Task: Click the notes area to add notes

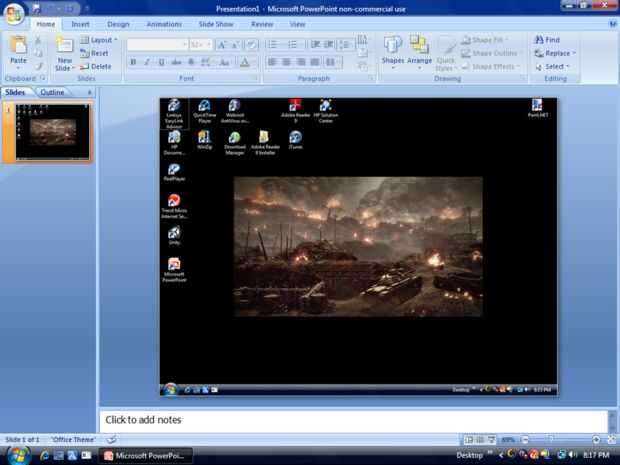Action: point(353,420)
